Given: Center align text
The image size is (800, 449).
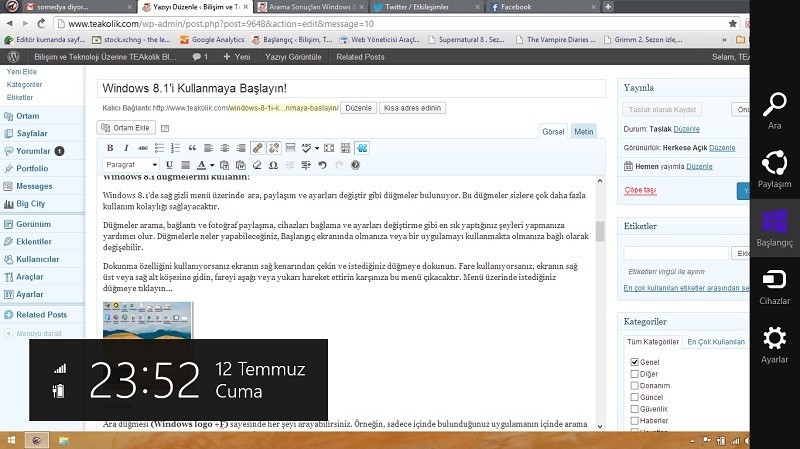Looking at the screenshot, I should click(224, 148).
